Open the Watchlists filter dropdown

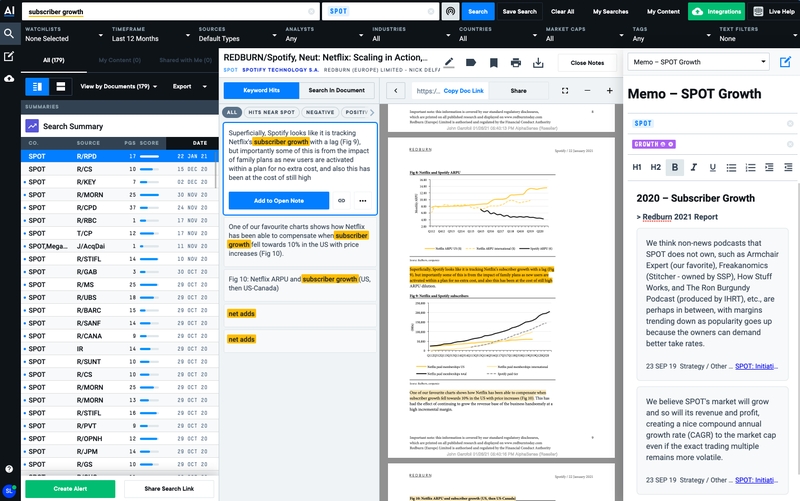click(x=64, y=34)
